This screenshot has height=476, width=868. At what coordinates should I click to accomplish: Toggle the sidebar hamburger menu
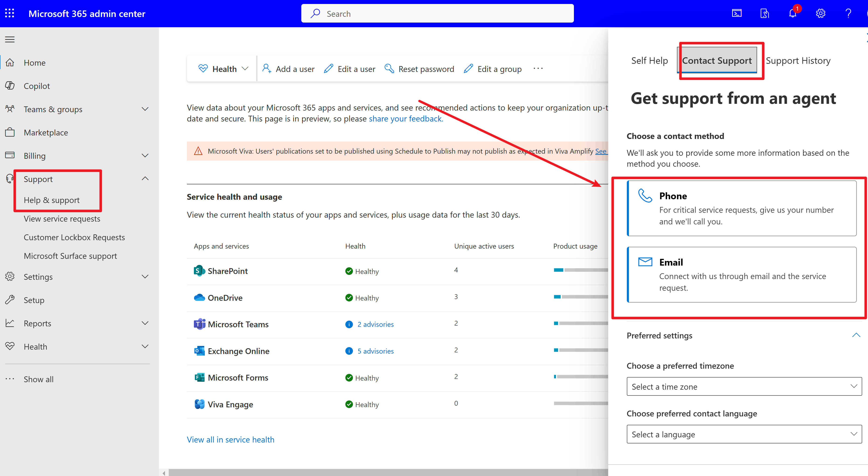point(9,39)
